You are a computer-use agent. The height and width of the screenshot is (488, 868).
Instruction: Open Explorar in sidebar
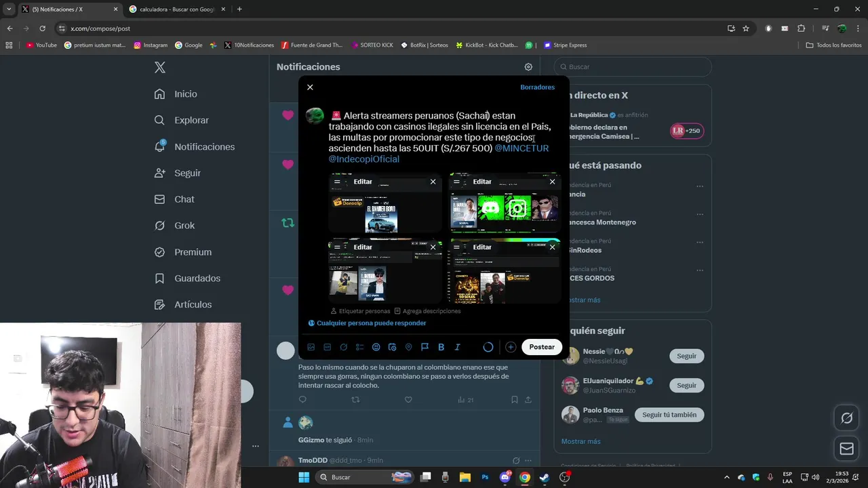tap(181, 121)
